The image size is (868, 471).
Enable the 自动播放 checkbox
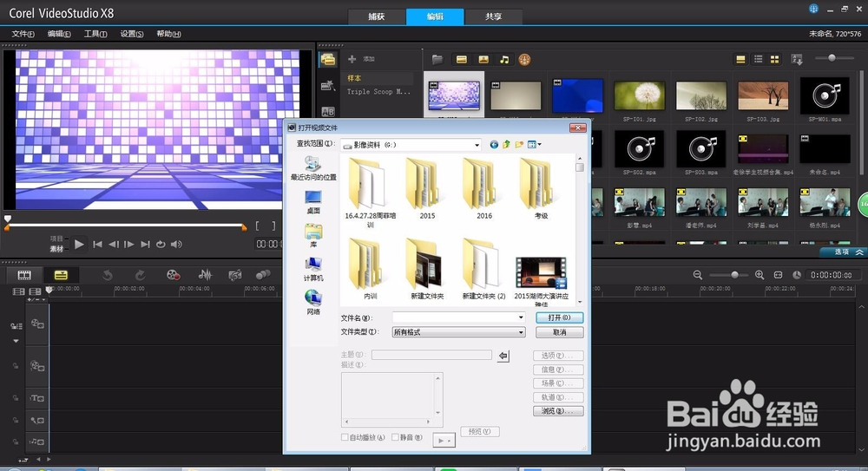[345, 437]
